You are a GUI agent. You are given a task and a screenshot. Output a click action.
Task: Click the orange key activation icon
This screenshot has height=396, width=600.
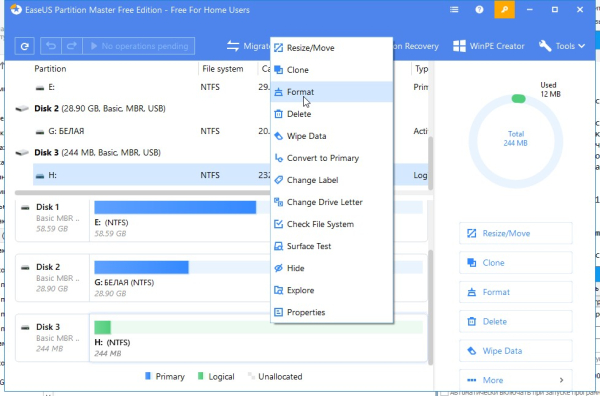(x=504, y=10)
